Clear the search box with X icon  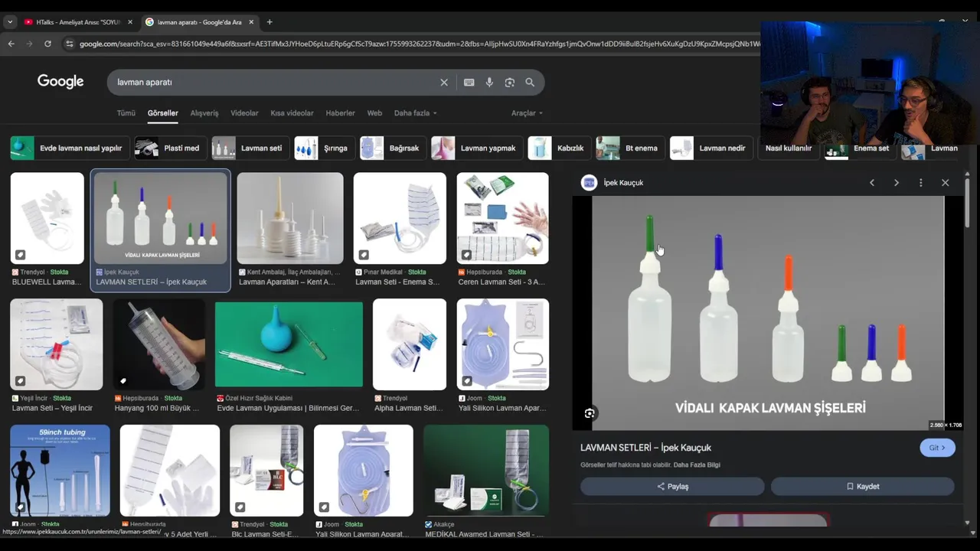444,83
